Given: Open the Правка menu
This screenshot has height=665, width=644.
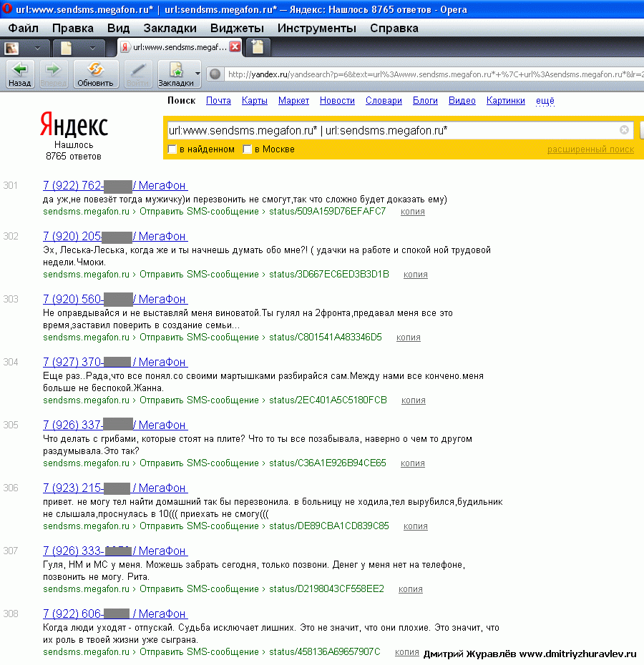Looking at the screenshot, I should [72, 29].
